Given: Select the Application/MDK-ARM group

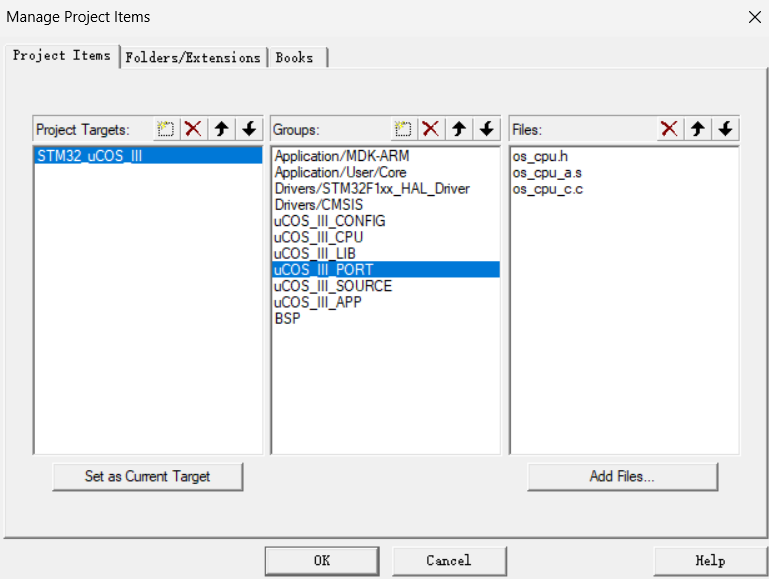Looking at the screenshot, I should (385, 156).
